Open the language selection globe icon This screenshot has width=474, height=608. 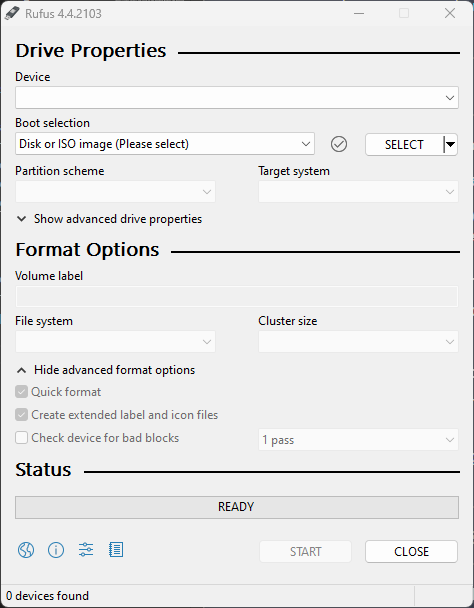pos(26,550)
